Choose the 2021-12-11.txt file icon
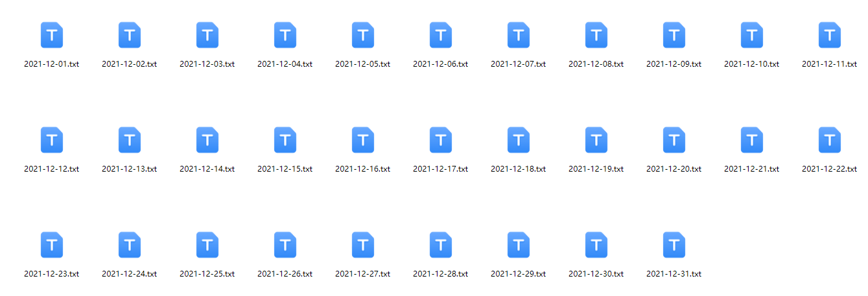This screenshot has width=868, height=296. (x=829, y=35)
